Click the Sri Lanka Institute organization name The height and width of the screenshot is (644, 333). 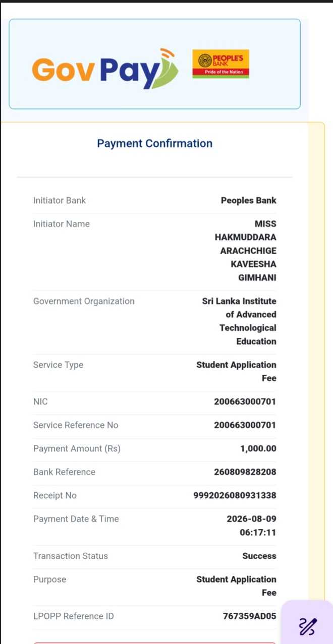click(x=239, y=321)
